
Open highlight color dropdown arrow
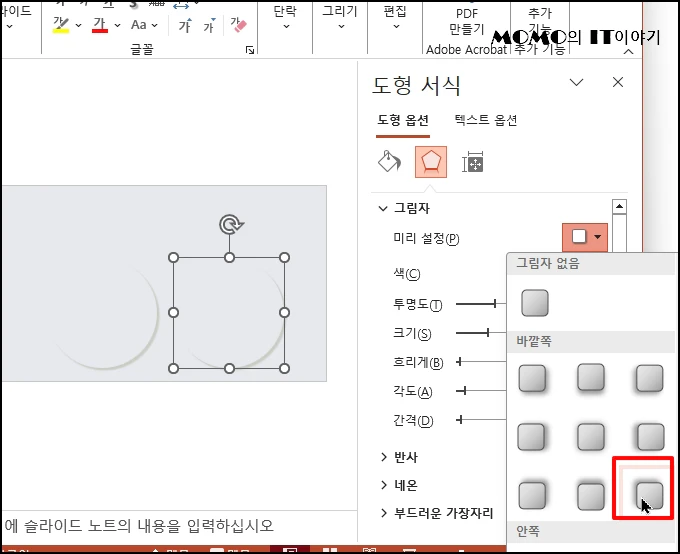[78, 25]
